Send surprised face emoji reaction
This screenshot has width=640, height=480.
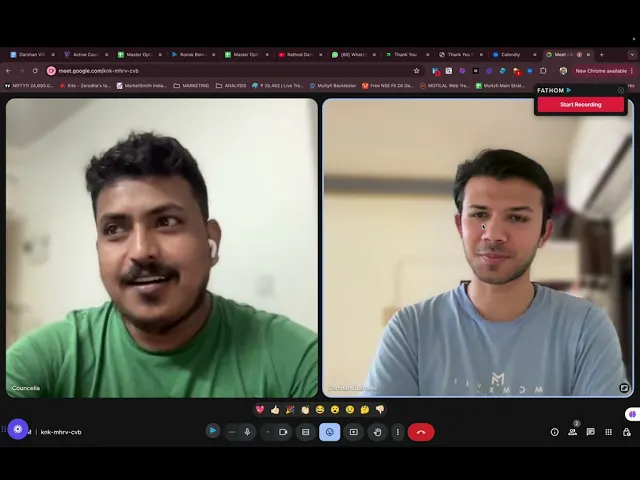tap(335, 409)
